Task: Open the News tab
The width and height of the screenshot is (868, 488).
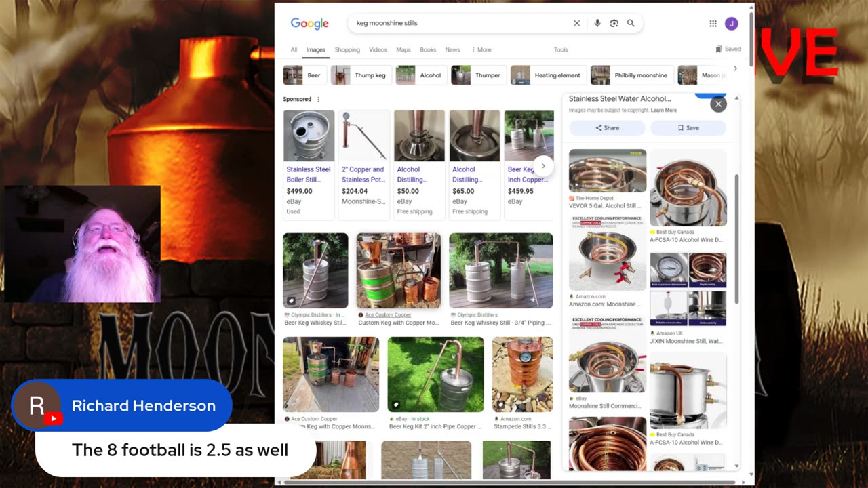Action: coord(452,49)
